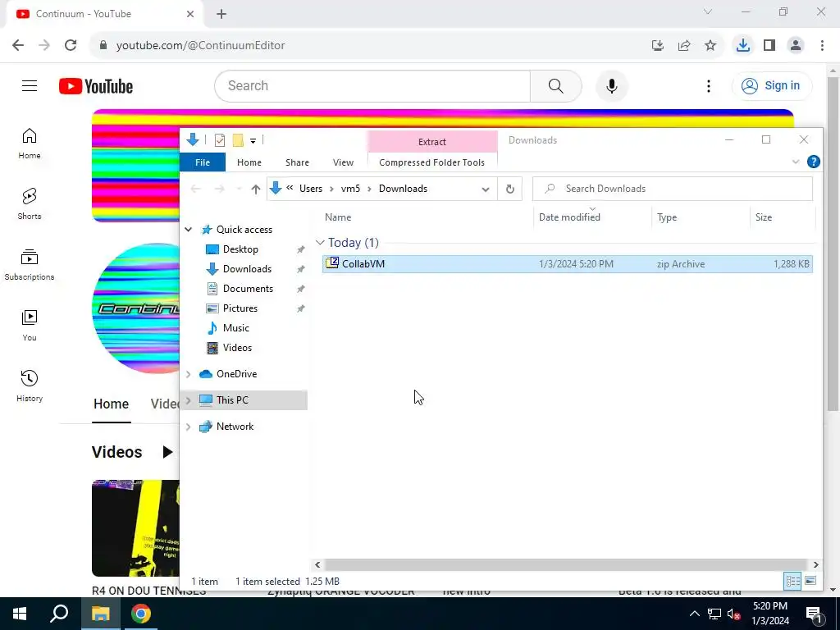This screenshot has width=840, height=630.
Task: Open Shorts in YouTube sidebar
Action: (x=30, y=203)
